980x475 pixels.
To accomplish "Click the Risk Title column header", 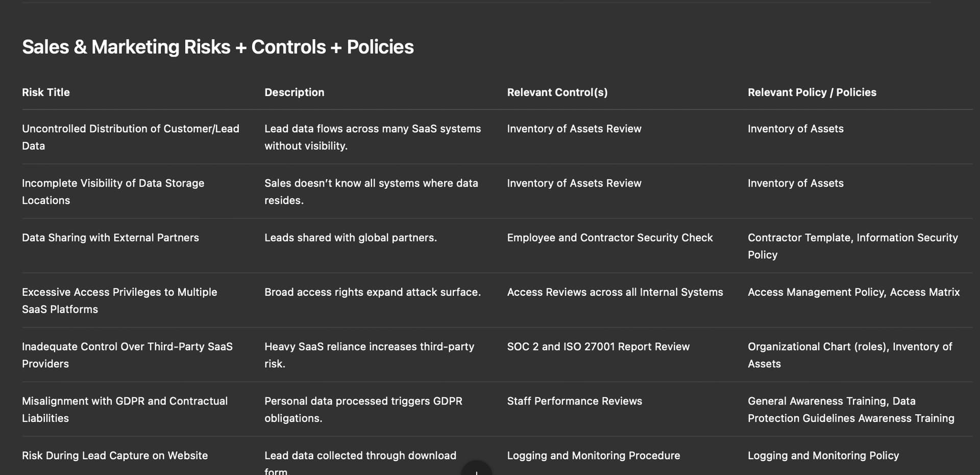I will tap(46, 92).
